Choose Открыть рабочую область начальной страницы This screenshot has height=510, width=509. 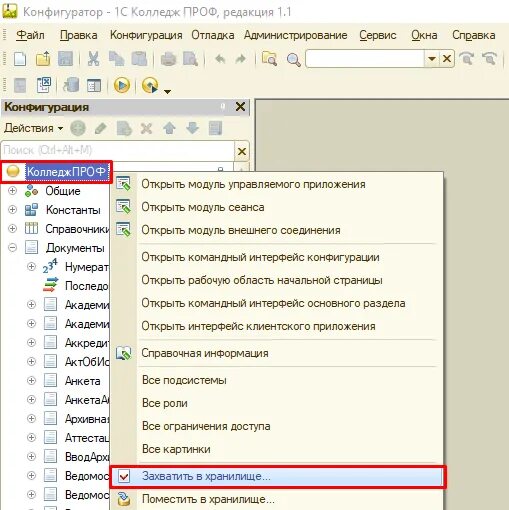coord(277,280)
